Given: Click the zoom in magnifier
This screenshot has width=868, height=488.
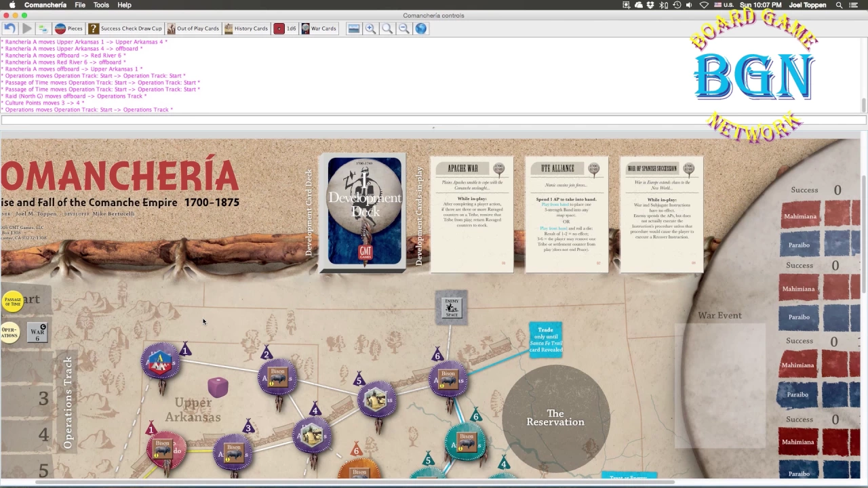Looking at the screenshot, I should 371,28.
